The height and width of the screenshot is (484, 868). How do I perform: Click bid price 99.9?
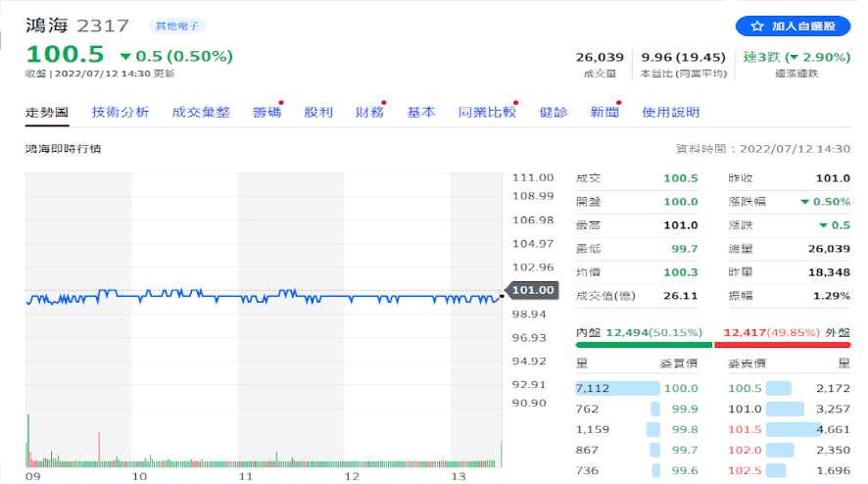[x=685, y=410]
